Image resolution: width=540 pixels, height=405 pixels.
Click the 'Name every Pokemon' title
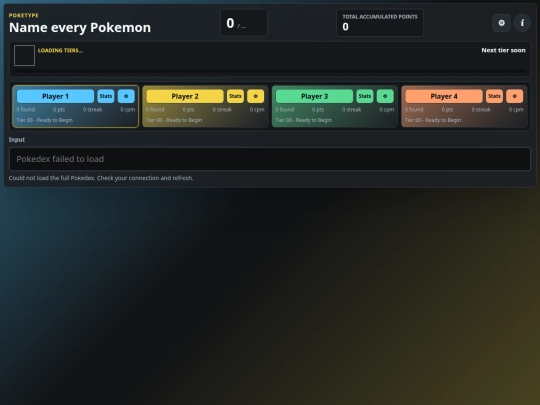tap(80, 28)
